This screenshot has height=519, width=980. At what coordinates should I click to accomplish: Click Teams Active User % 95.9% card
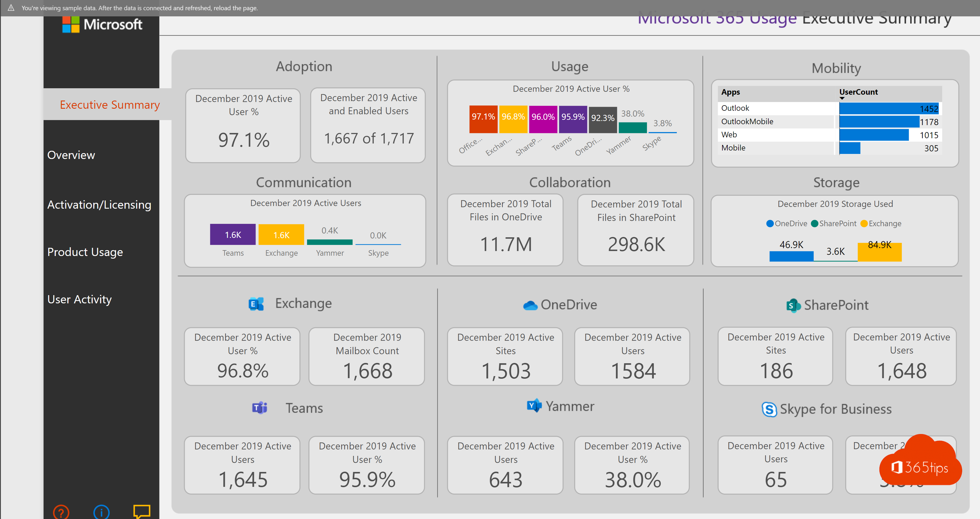coord(367,466)
